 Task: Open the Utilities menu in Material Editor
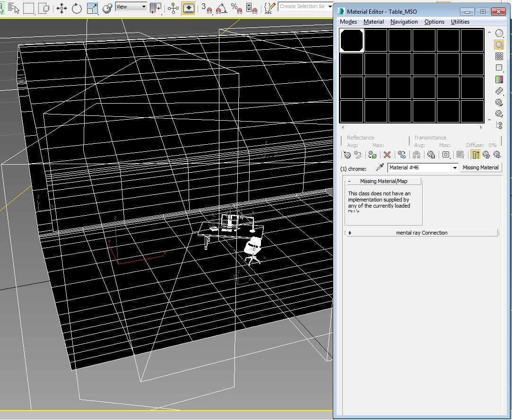click(460, 22)
